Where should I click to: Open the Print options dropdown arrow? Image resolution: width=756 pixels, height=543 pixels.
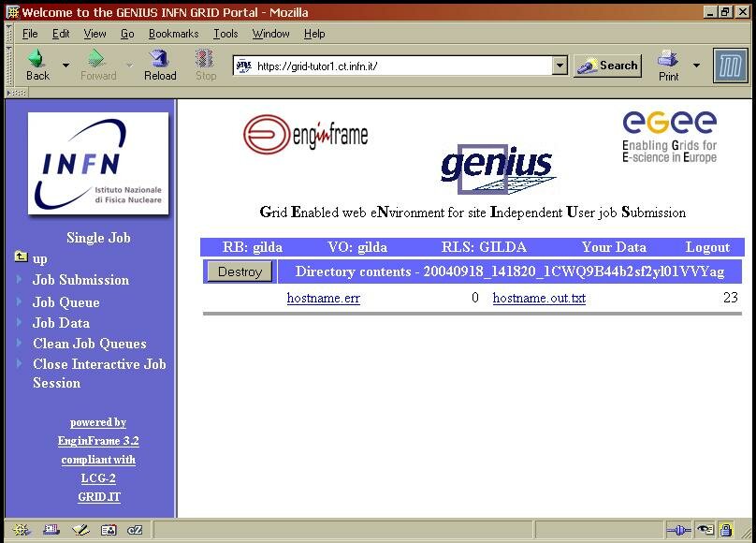[696, 66]
